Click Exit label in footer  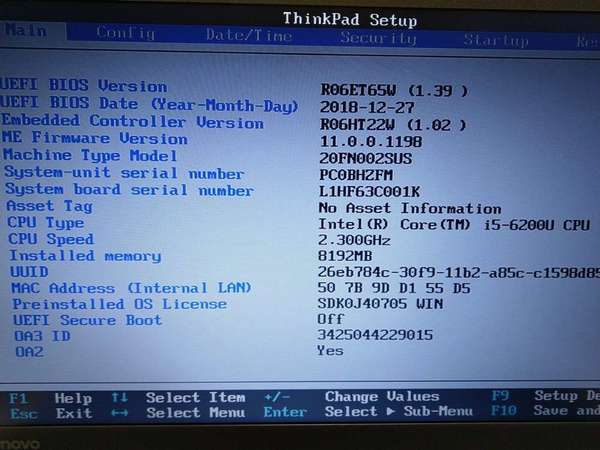74,413
